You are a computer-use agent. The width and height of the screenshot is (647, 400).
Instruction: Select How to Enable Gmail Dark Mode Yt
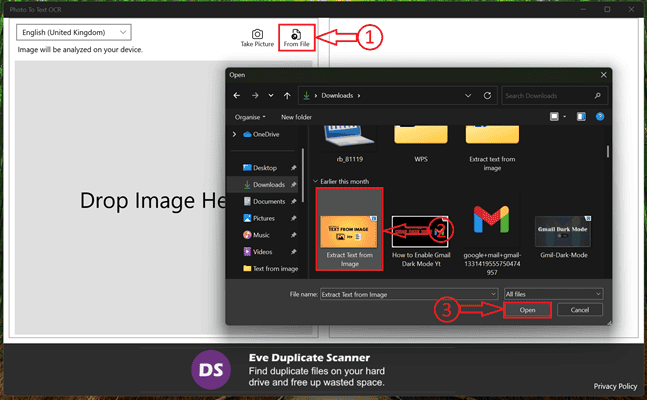(421, 241)
